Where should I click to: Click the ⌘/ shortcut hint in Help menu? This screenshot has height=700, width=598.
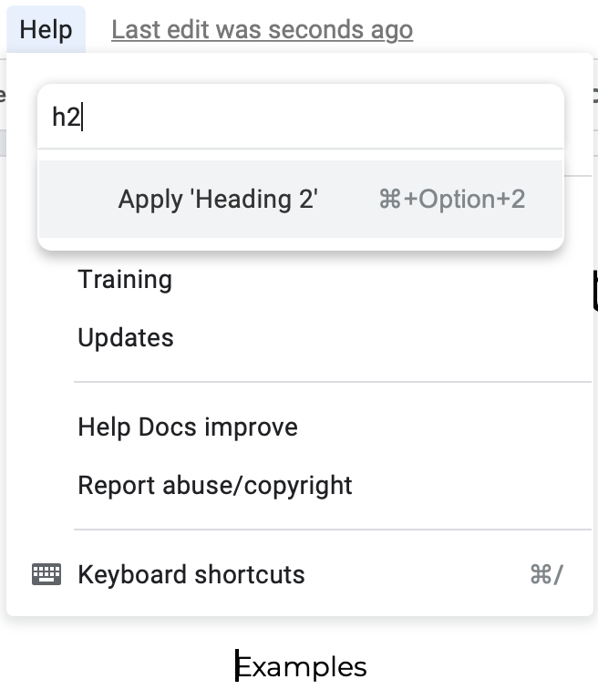[x=547, y=574]
